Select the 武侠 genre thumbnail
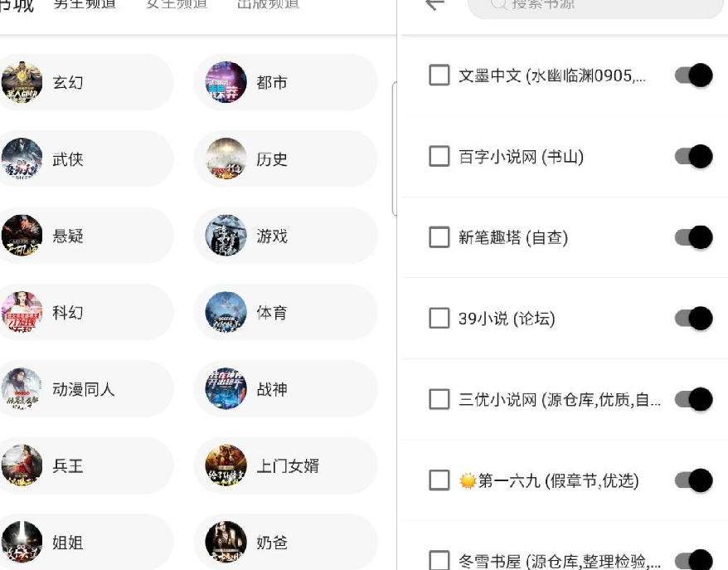 pos(22,158)
